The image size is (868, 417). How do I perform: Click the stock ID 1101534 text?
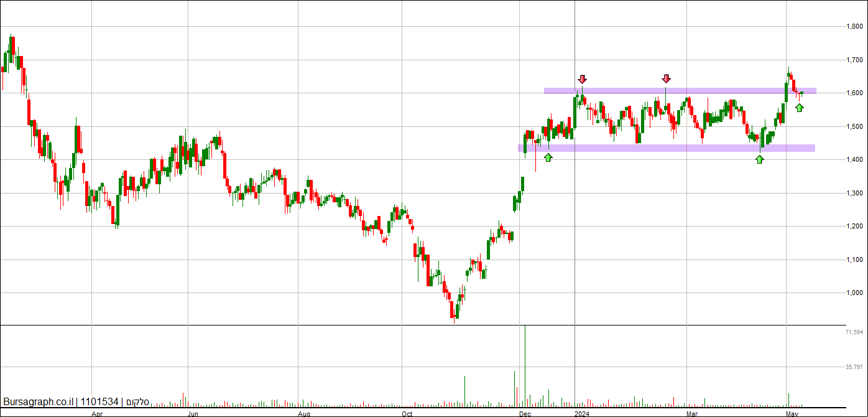coord(99,402)
